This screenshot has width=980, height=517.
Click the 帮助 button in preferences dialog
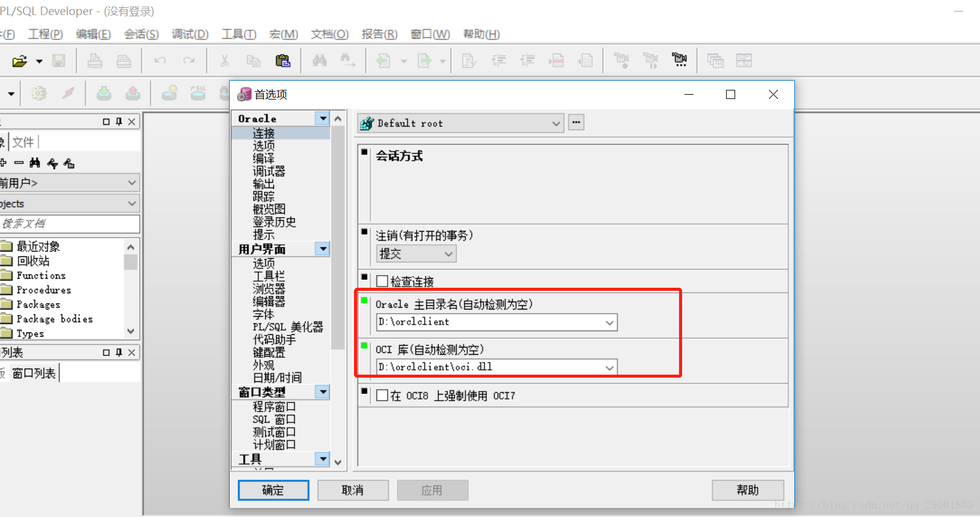pyautogui.click(x=748, y=490)
